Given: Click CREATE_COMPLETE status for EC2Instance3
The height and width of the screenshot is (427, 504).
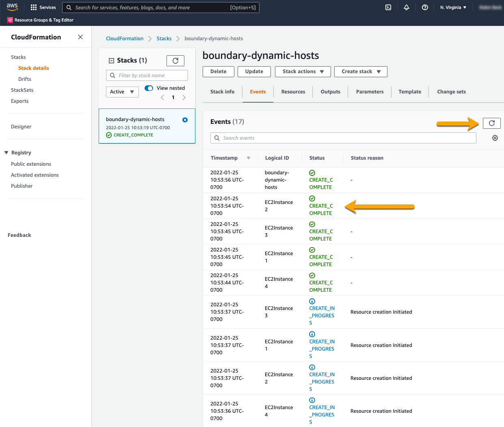Looking at the screenshot, I should coord(321,232).
